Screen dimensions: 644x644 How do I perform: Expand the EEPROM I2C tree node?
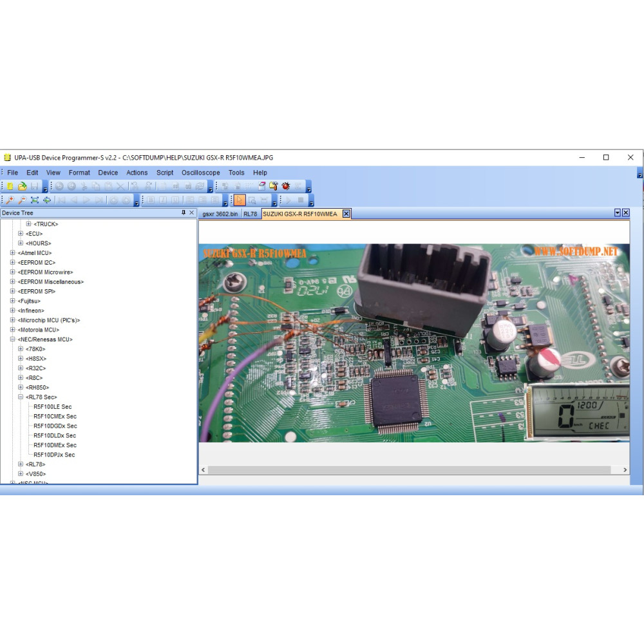click(x=12, y=263)
